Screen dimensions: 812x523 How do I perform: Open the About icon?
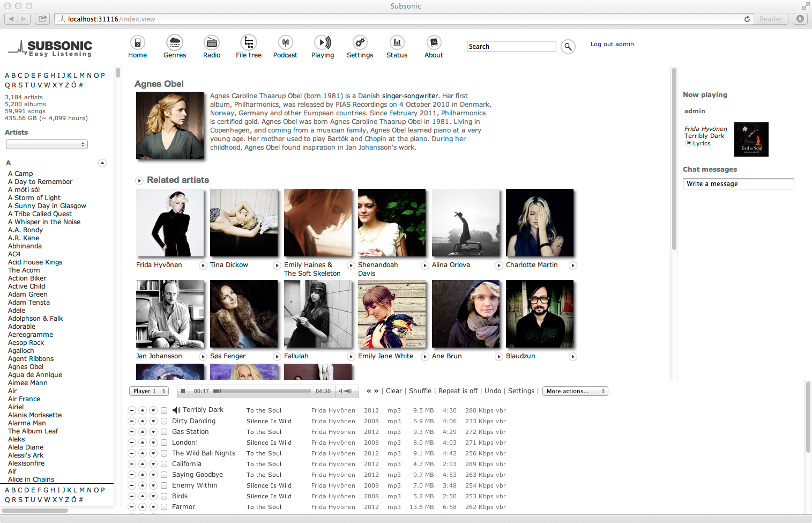click(x=434, y=42)
